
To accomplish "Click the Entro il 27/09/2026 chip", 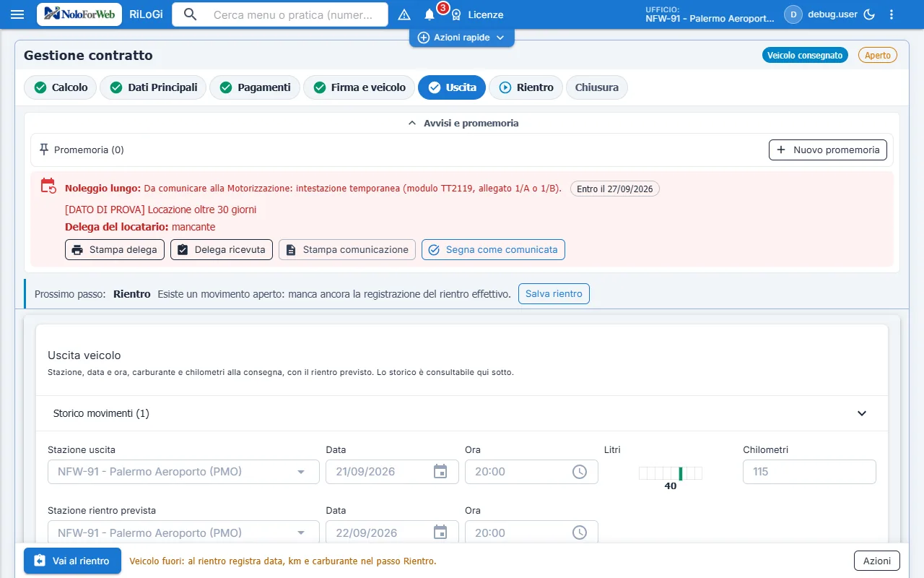I will (x=615, y=189).
